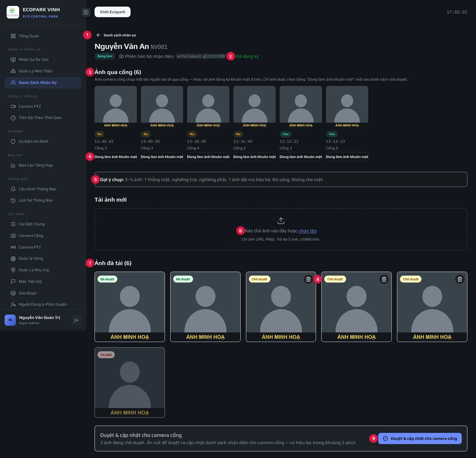Click the logout icon next to Nguyễn Văn Quản Trị
This screenshot has width=476, height=458.
(x=76, y=320)
